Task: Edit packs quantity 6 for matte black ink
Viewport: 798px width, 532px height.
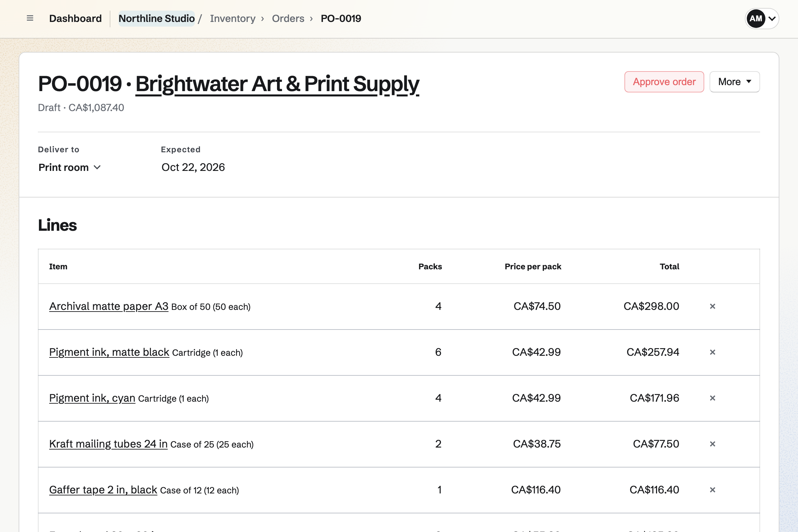Action: point(438,352)
